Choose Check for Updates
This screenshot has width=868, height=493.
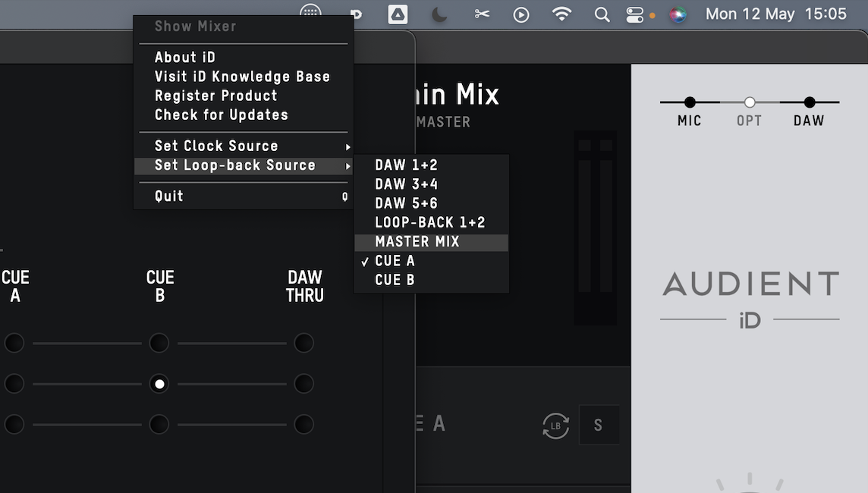click(244, 115)
